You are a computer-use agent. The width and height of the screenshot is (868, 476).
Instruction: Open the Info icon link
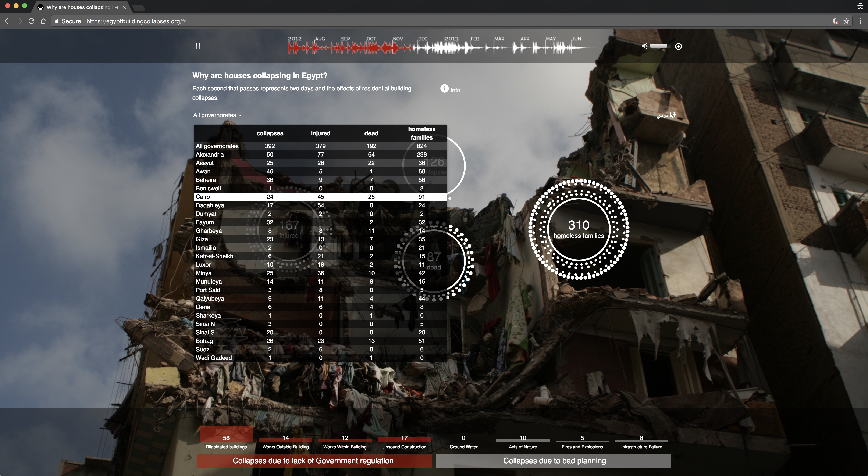click(x=450, y=89)
